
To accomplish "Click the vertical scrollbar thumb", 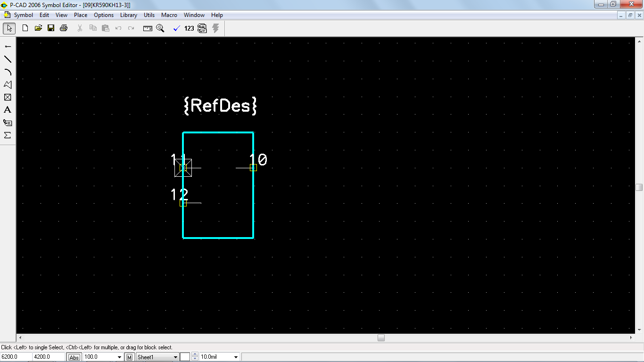I will tap(639, 187).
